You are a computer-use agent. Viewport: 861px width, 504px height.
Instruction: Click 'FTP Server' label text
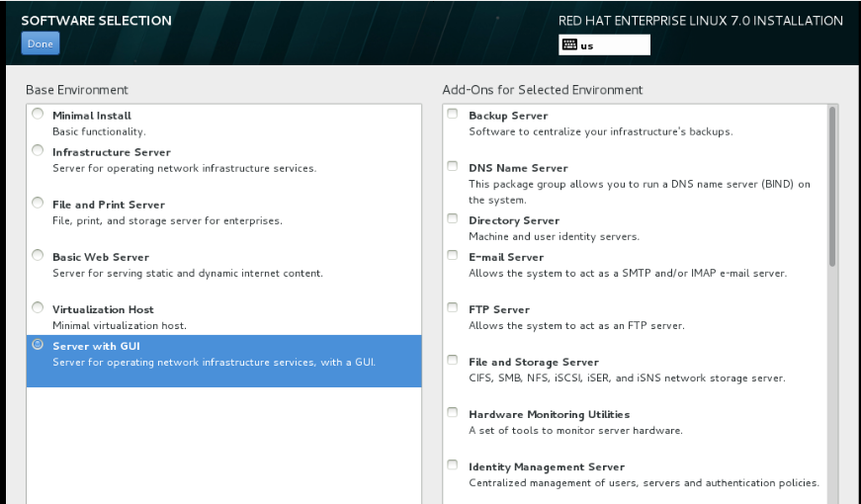[499, 309]
